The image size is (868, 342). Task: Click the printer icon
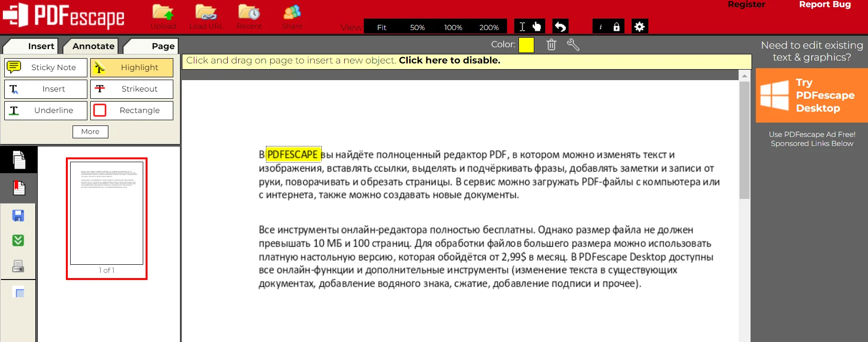pos(18,266)
